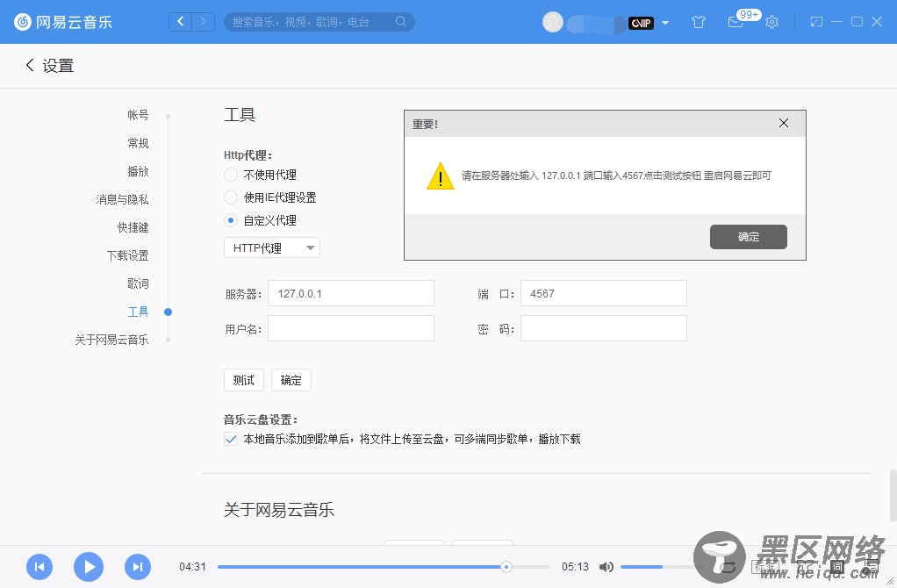Adjust the volume slider
897x588 pixels.
(x=662, y=567)
